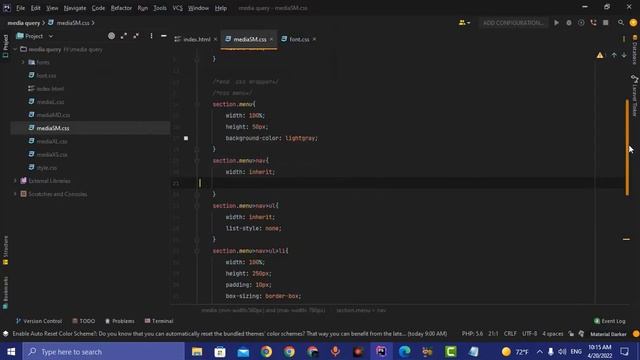Open Microsoft Edge from taskbar
Screen dimensions: 640x360
click(x=404, y=351)
